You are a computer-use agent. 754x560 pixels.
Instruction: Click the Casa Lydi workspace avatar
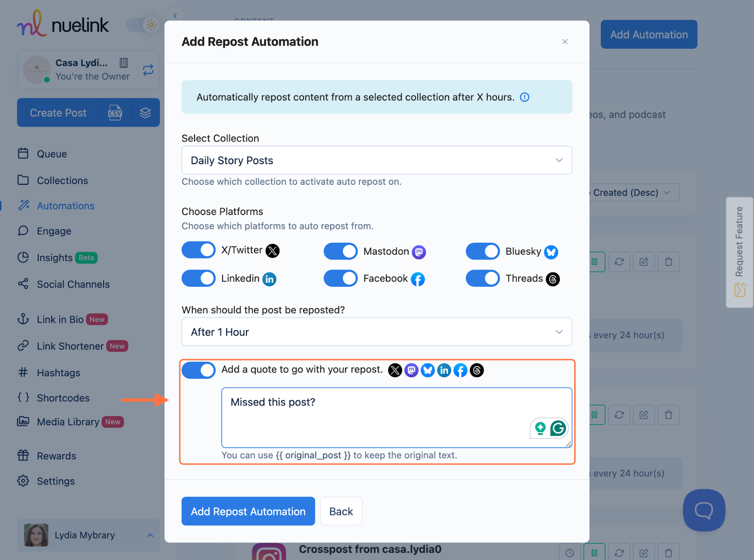pos(37,70)
